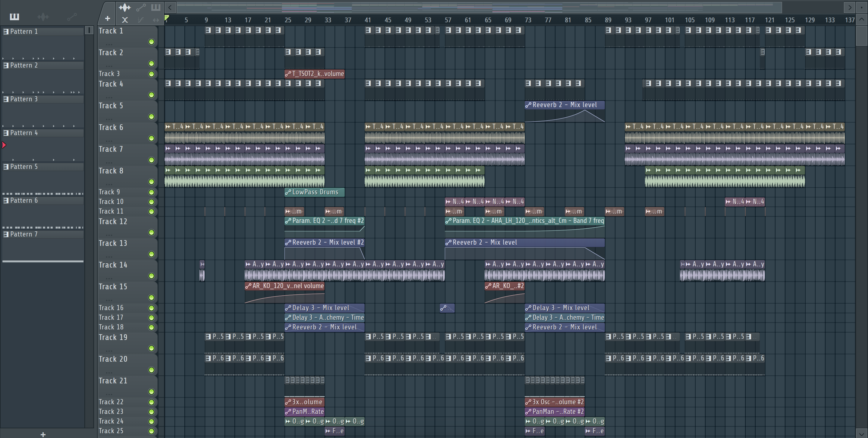The height and width of the screenshot is (438, 868).
Task: Click the double-arrow stretch icon in the playlist toolbar
Action: (156, 20)
